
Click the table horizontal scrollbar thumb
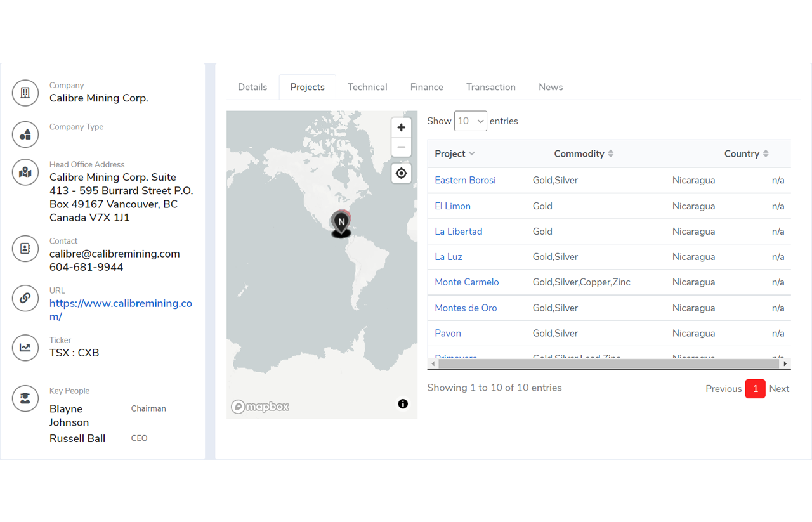coord(608,363)
